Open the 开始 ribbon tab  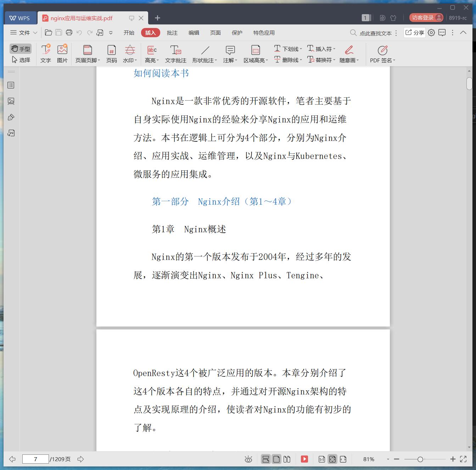[129, 33]
